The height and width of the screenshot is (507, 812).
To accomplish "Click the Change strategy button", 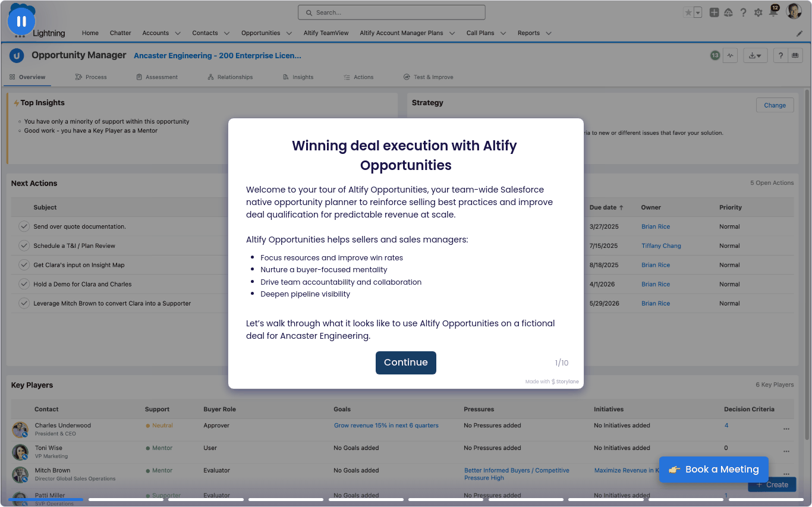I will [x=775, y=105].
